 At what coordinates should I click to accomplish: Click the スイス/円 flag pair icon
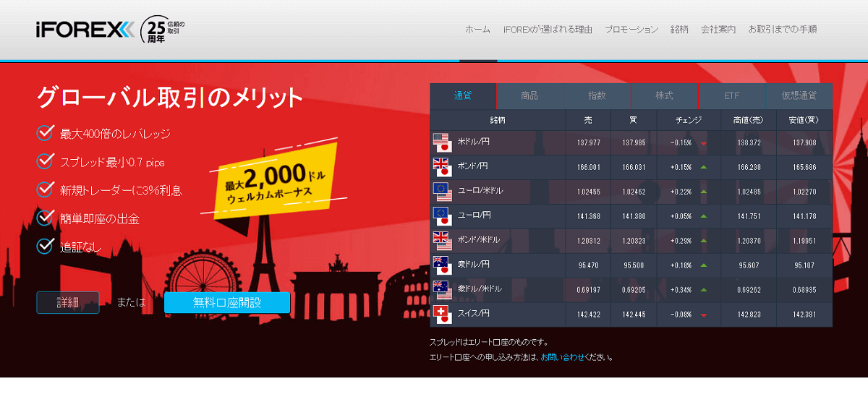point(442,315)
